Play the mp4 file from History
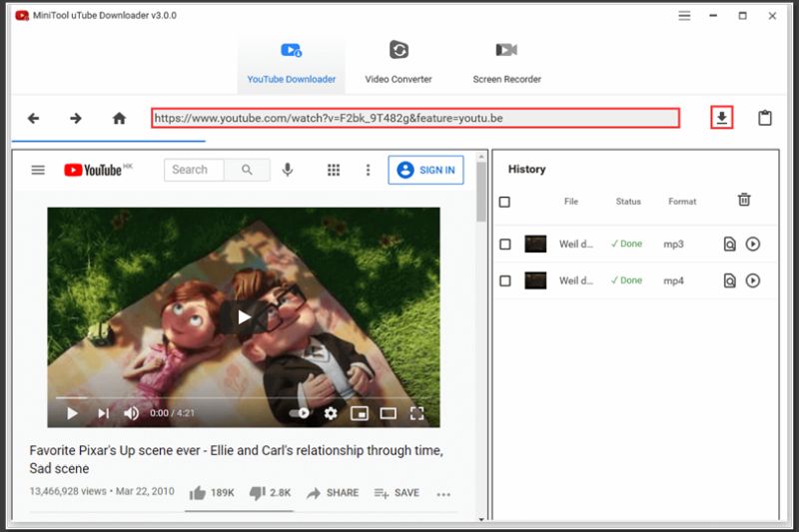The width and height of the screenshot is (799, 532). (x=753, y=281)
